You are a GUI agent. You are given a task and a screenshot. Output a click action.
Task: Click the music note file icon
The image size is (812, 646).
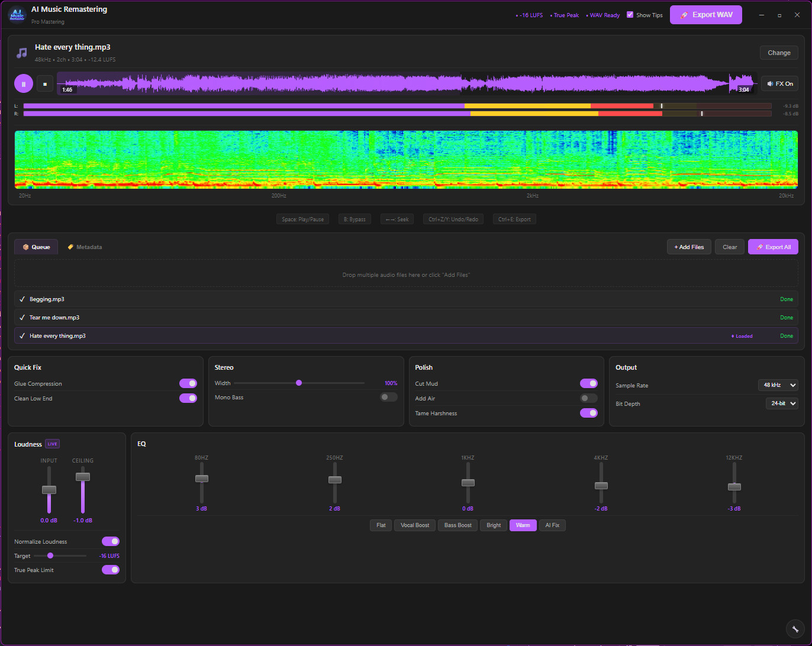click(22, 53)
